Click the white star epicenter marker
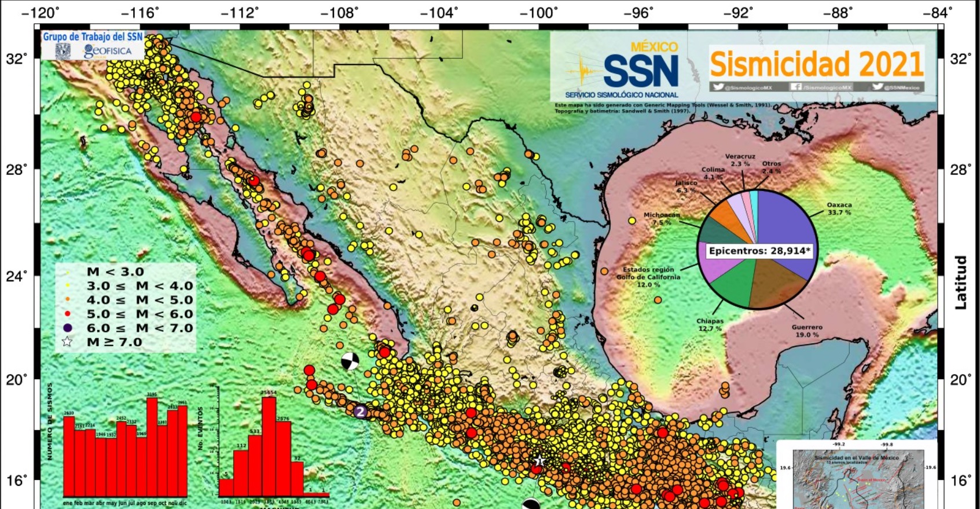 click(x=539, y=461)
